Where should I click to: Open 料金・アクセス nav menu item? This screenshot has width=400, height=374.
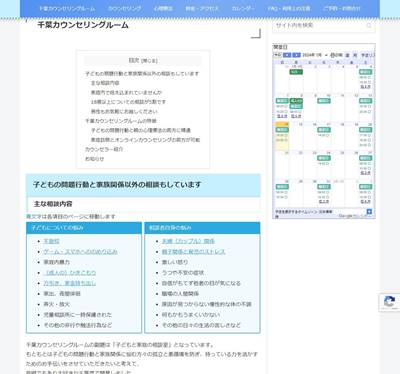[x=202, y=9]
